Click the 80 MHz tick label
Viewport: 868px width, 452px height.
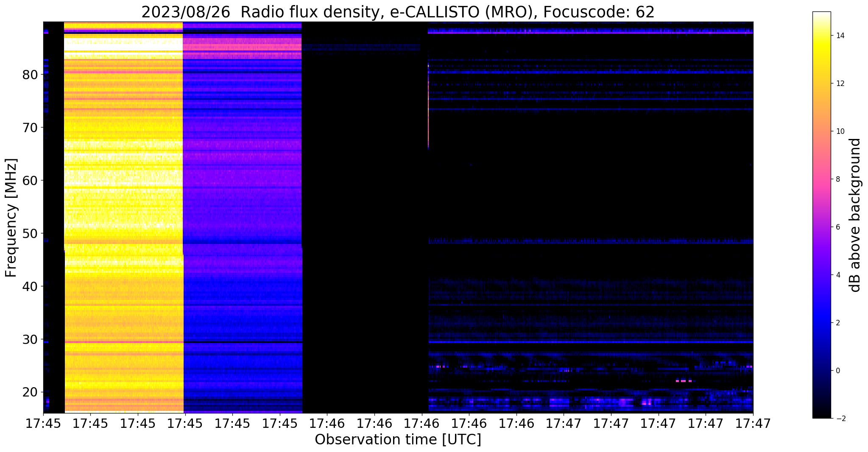[x=30, y=75]
